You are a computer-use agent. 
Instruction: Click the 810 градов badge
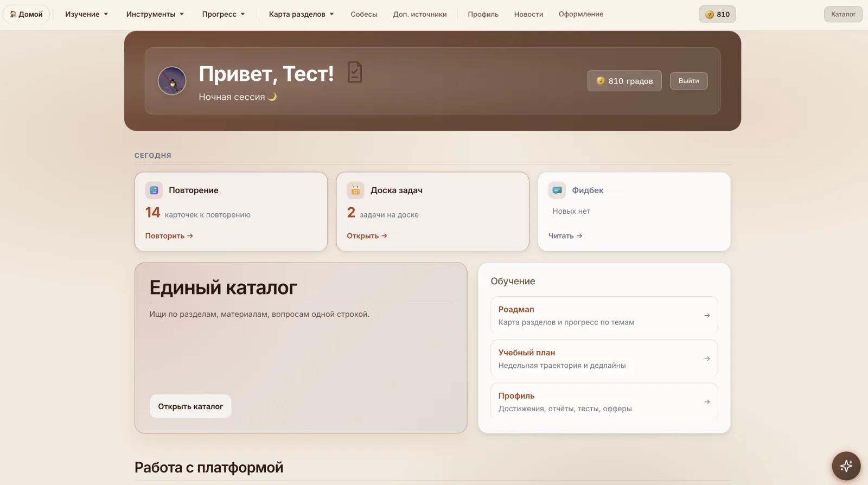[x=624, y=81]
